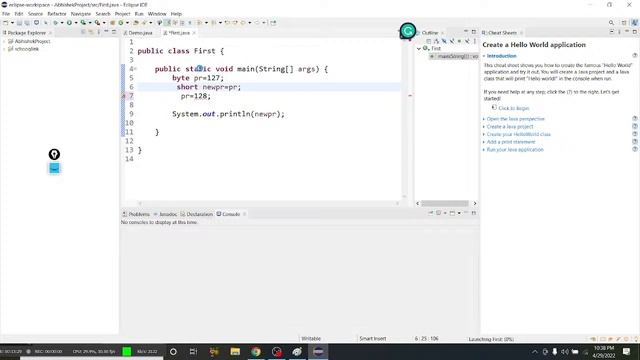Viewport: 640px width, 360px height.
Task: Open Outline view menu (three dots)
Action: tap(475, 41)
